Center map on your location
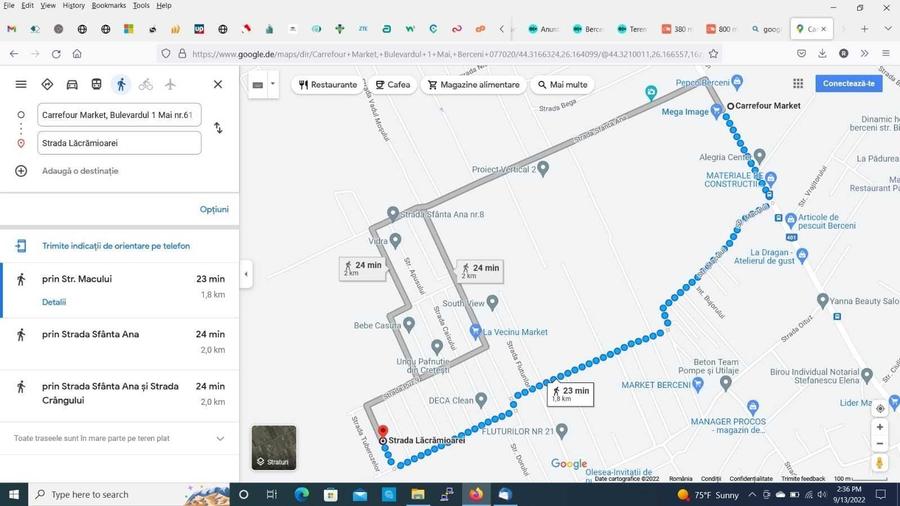 coord(880,409)
